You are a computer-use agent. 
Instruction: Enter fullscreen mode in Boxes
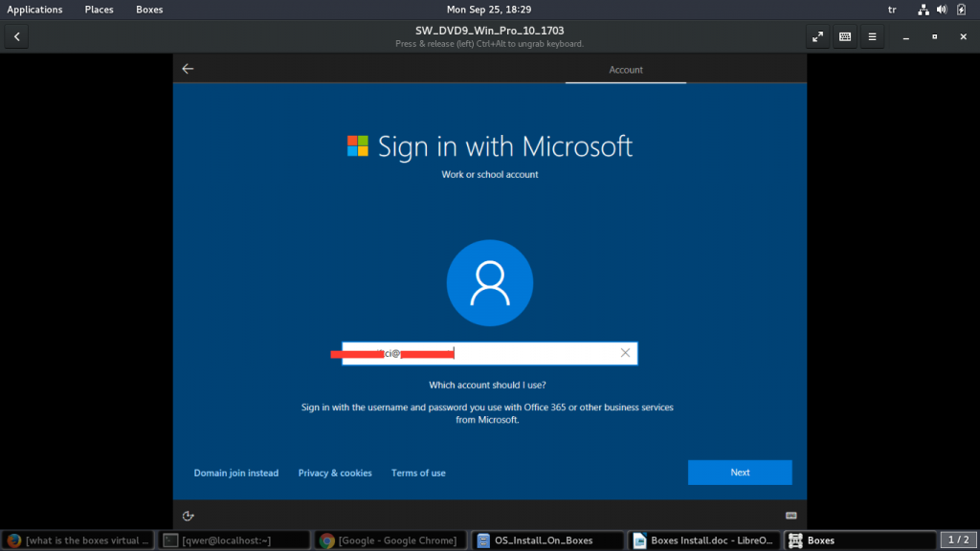[x=817, y=37]
